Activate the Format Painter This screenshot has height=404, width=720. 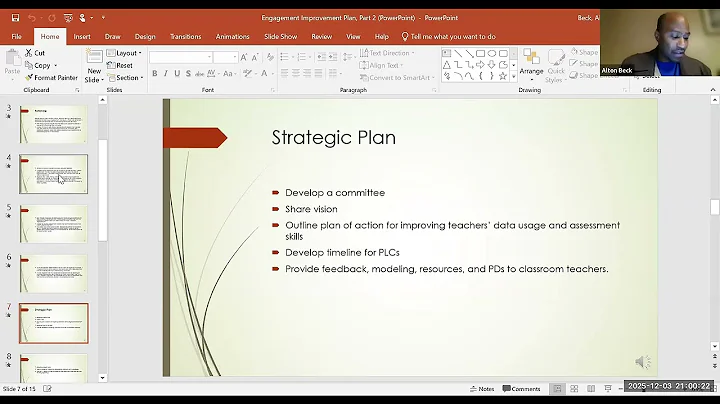(51, 78)
